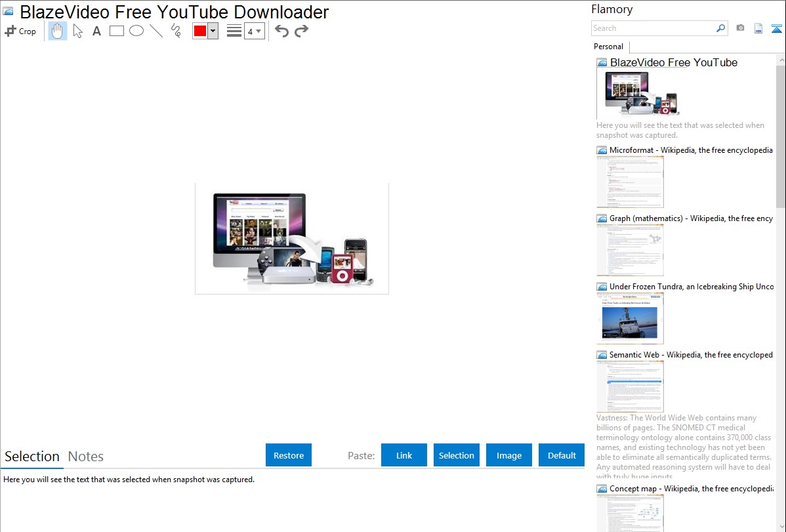The width and height of the screenshot is (786, 532).
Task: Pick the rectangle shape tool
Action: [116, 31]
